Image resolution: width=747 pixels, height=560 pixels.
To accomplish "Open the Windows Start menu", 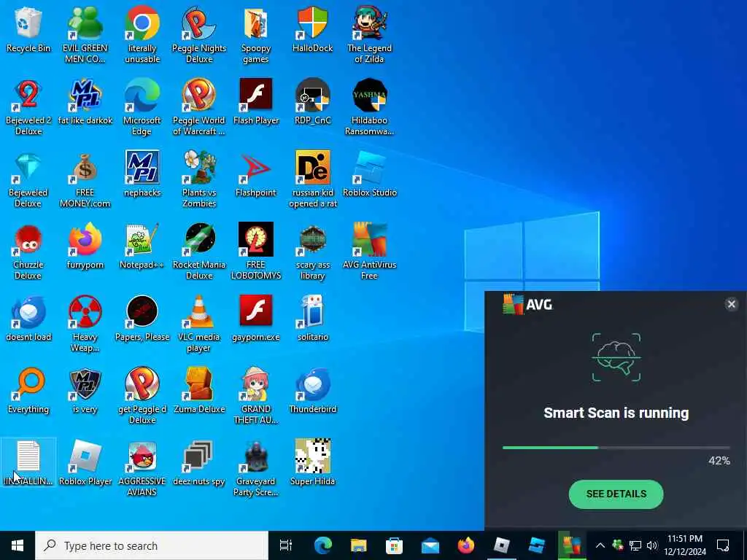I will pos(18,545).
